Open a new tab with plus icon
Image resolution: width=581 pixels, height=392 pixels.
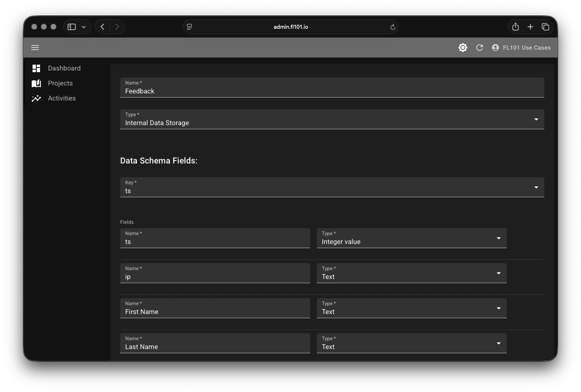[530, 27]
